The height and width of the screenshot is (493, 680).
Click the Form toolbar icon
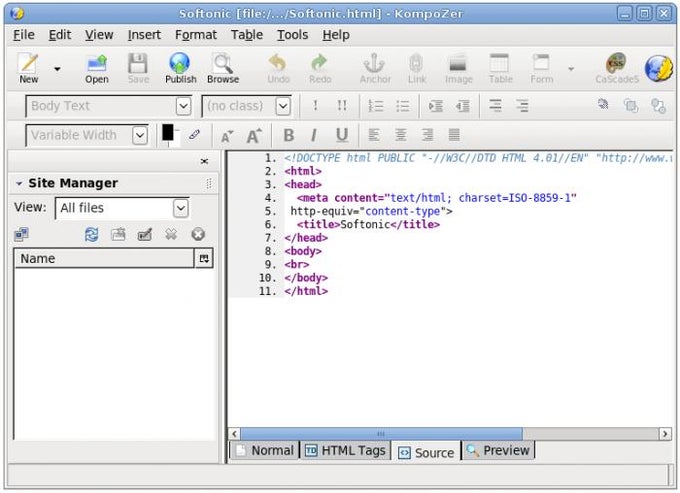[541, 63]
